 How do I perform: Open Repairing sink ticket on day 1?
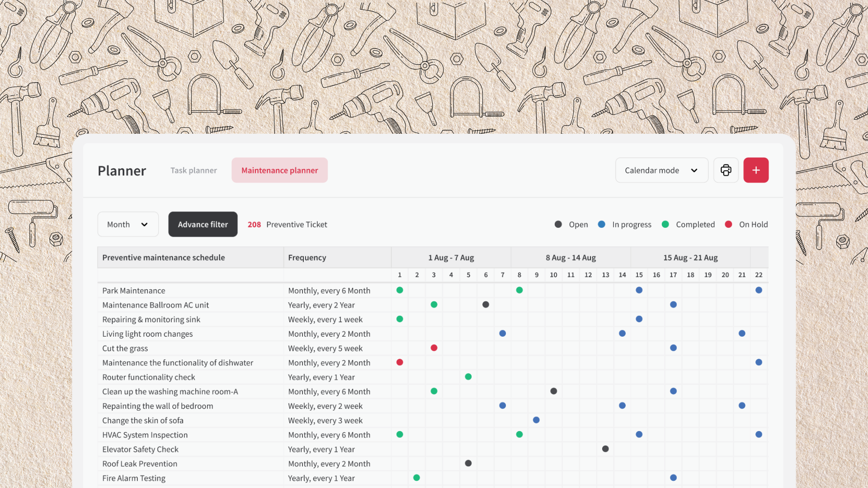coord(400,319)
